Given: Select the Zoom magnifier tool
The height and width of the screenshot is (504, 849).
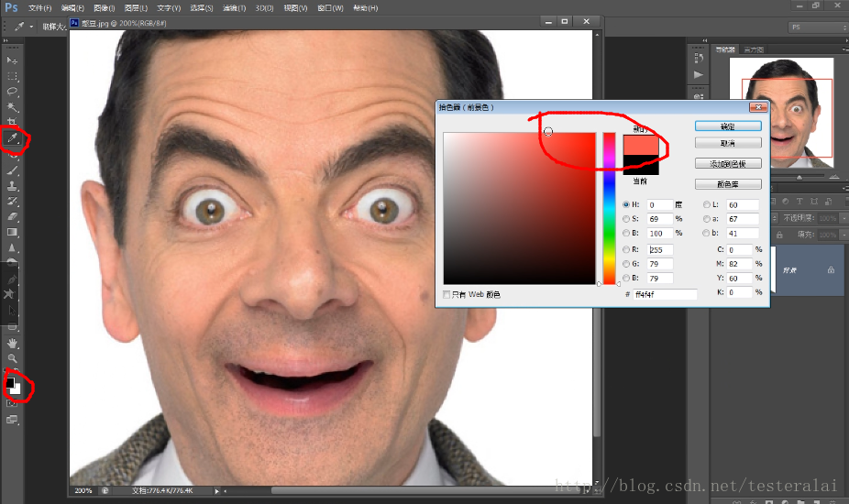Looking at the screenshot, I should (x=12, y=358).
